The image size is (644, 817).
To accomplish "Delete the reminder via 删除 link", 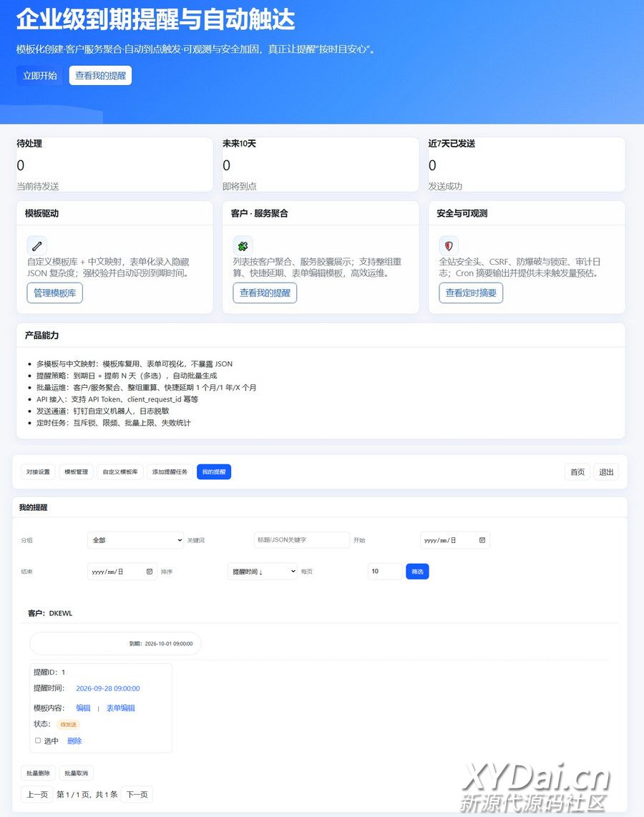I will [74, 741].
